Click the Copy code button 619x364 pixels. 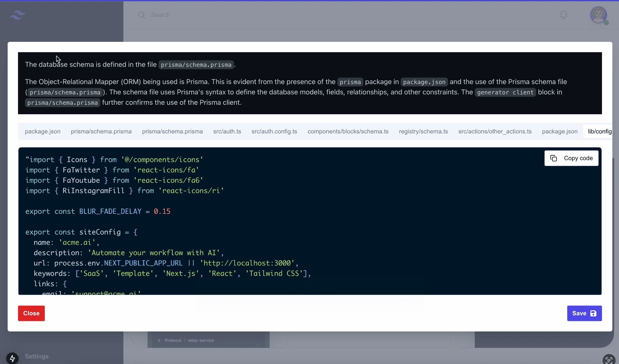click(x=571, y=158)
